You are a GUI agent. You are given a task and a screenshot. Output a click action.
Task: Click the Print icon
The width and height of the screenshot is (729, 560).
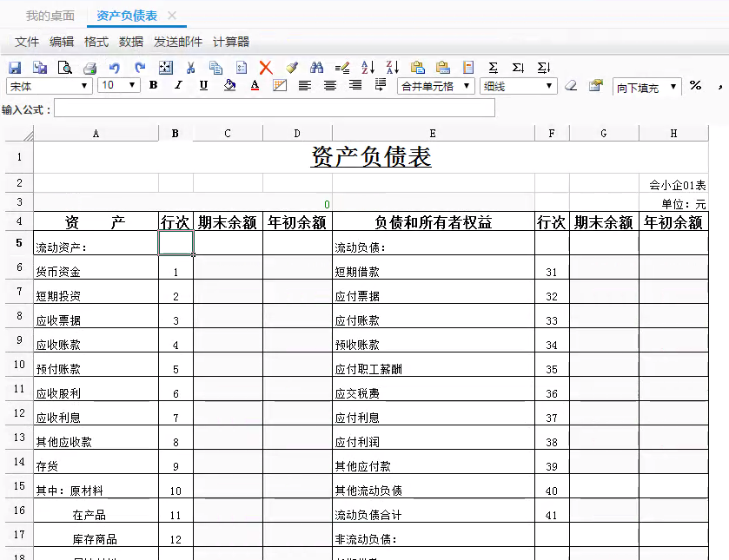[x=89, y=69]
